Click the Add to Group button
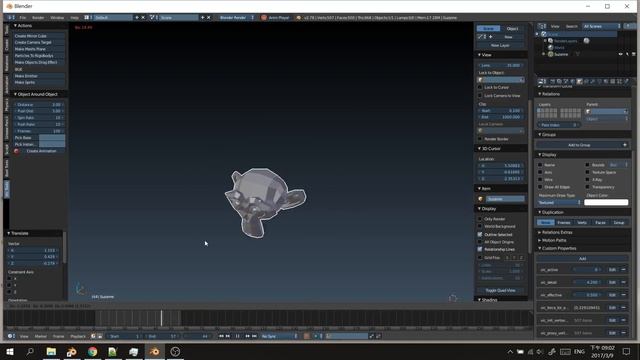The width and height of the screenshot is (640, 360). point(582,145)
